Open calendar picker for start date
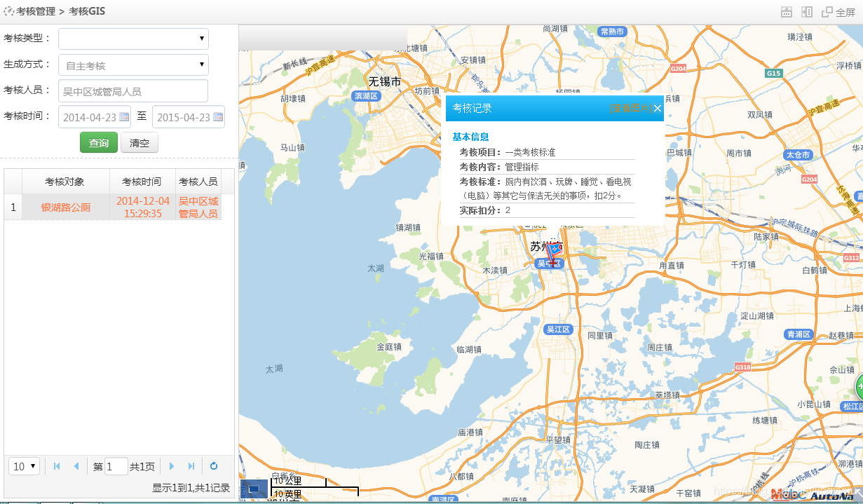Viewport: 863px width, 504px height. coord(124,117)
